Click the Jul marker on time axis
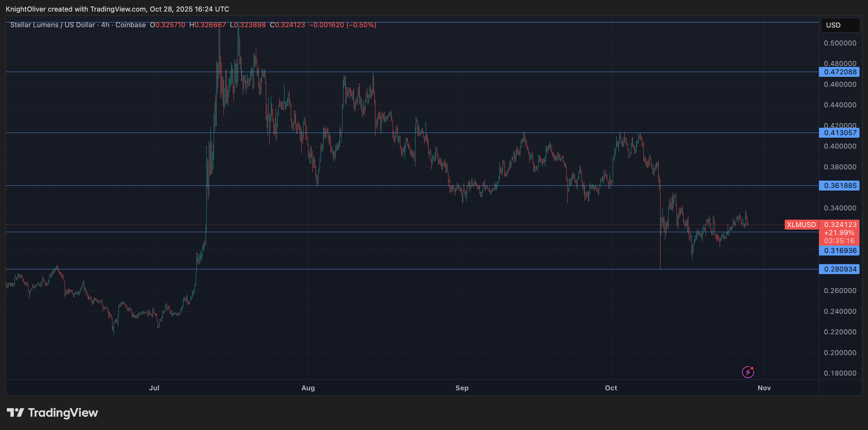868x430 pixels. coord(154,388)
